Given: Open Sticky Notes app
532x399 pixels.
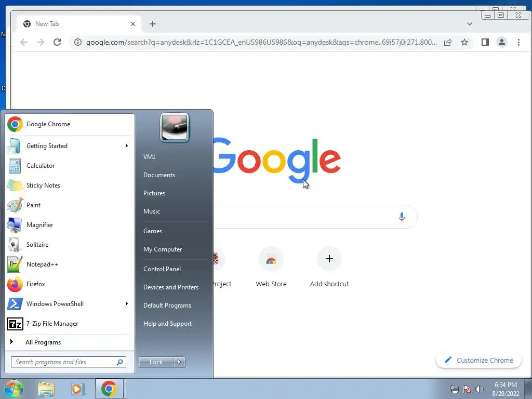Looking at the screenshot, I should (70, 185).
